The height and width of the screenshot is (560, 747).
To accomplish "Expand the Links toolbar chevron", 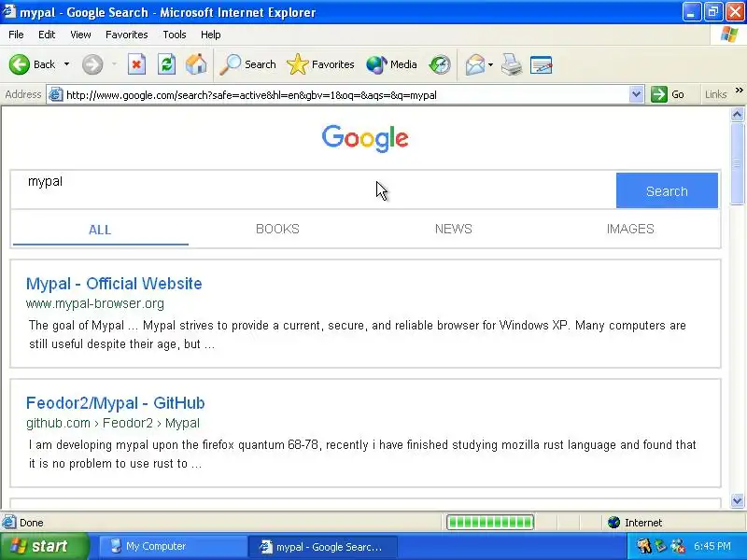I will click(739, 90).
